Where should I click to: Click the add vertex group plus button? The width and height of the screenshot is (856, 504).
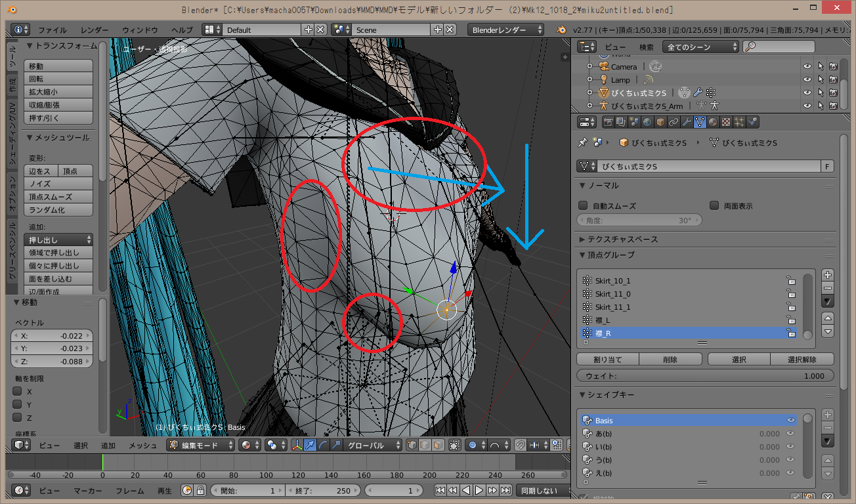tap(828, 275)
